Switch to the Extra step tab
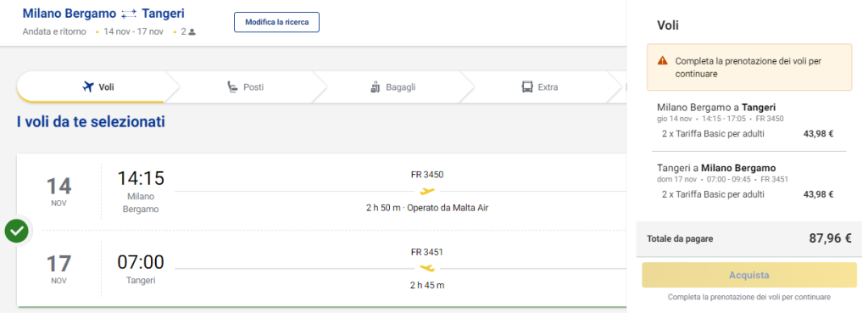868x313 pixels. [x=540, y=87]
